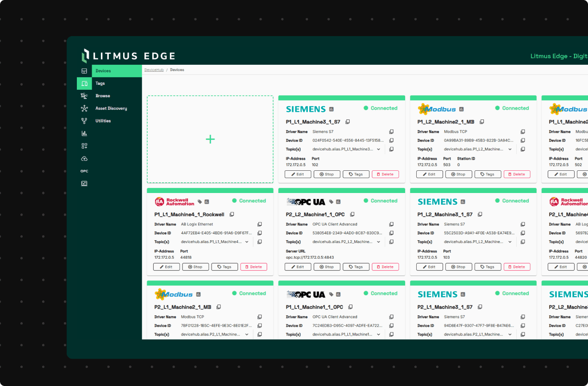Open the hub network icon in sidebar

pos(84,108)
